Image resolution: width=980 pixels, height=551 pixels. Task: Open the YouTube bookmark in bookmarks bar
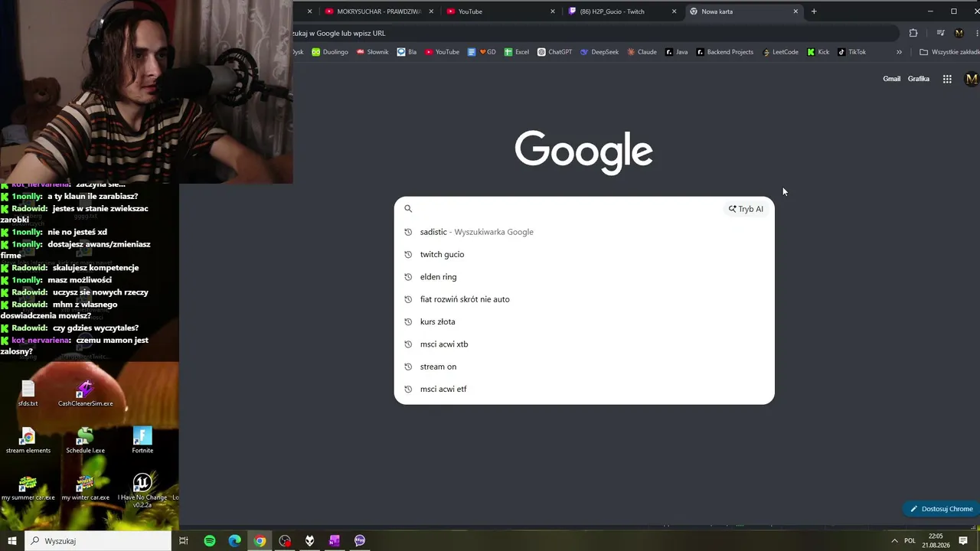442,52
